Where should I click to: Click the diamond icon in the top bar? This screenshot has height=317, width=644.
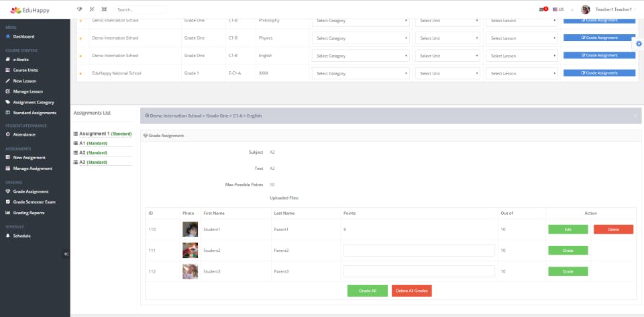tap(79, 9)
